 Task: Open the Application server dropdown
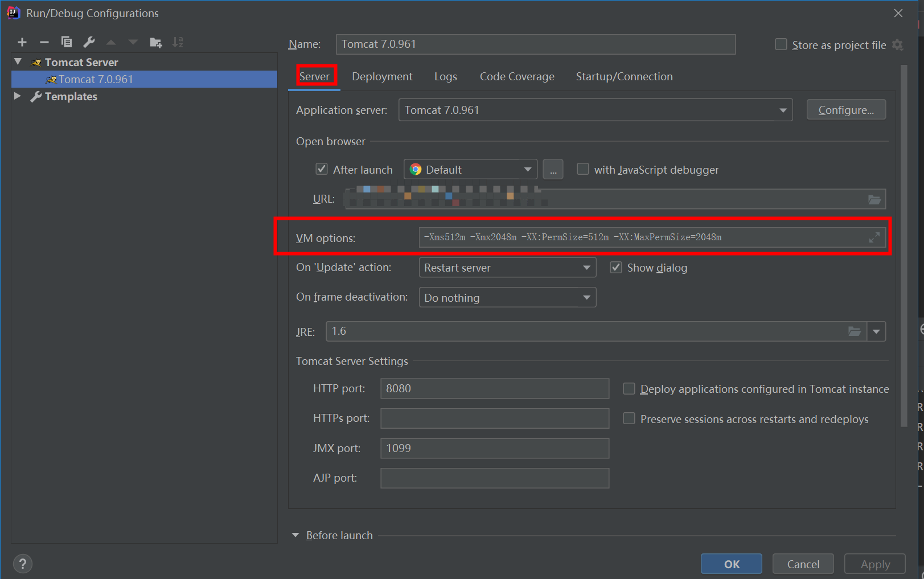pos(783,109)
